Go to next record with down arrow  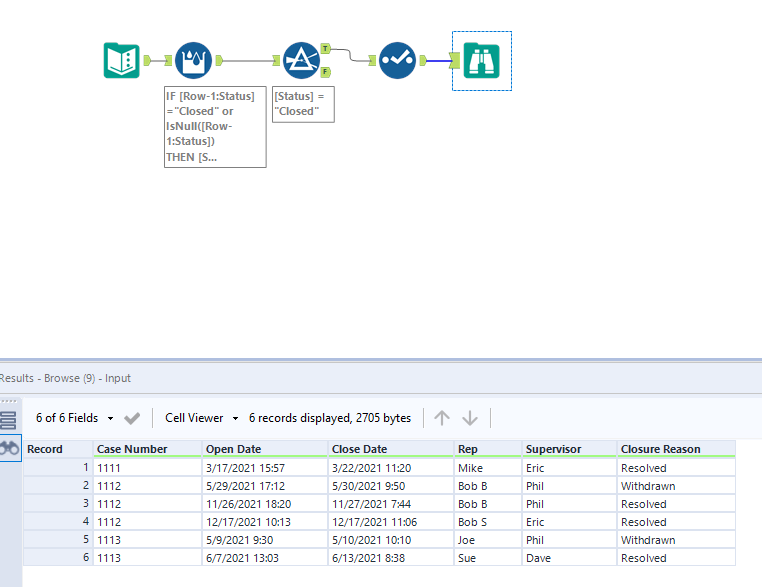tap(470, 418)
